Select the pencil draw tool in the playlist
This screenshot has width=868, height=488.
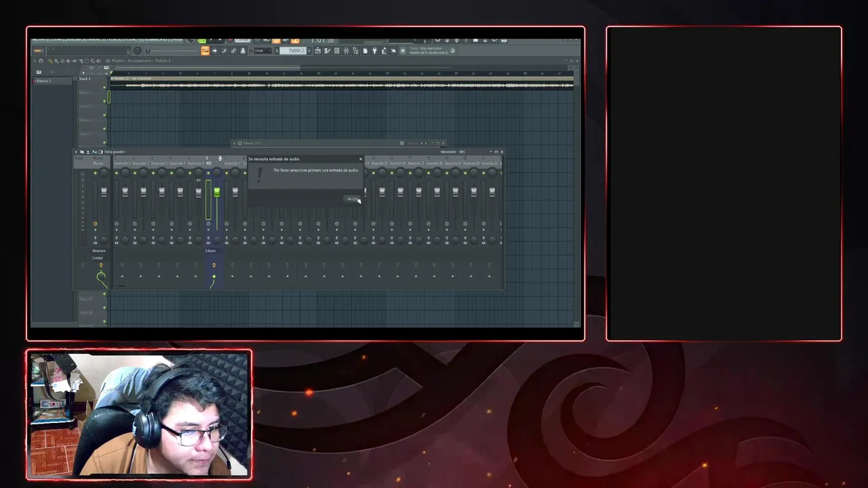[x=50, y=61]
